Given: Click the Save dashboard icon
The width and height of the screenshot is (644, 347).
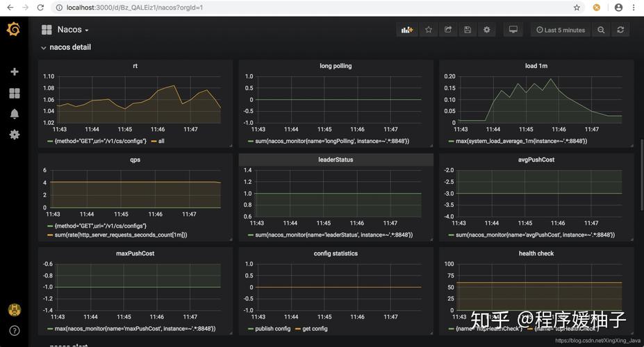Looking at the screenshot, I should point(468,30).
